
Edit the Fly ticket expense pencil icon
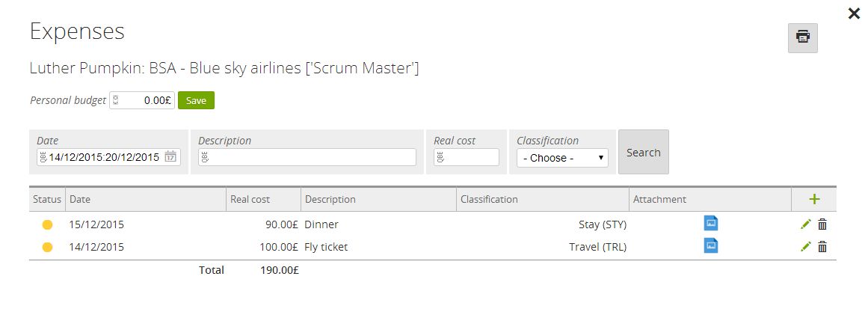805,246
